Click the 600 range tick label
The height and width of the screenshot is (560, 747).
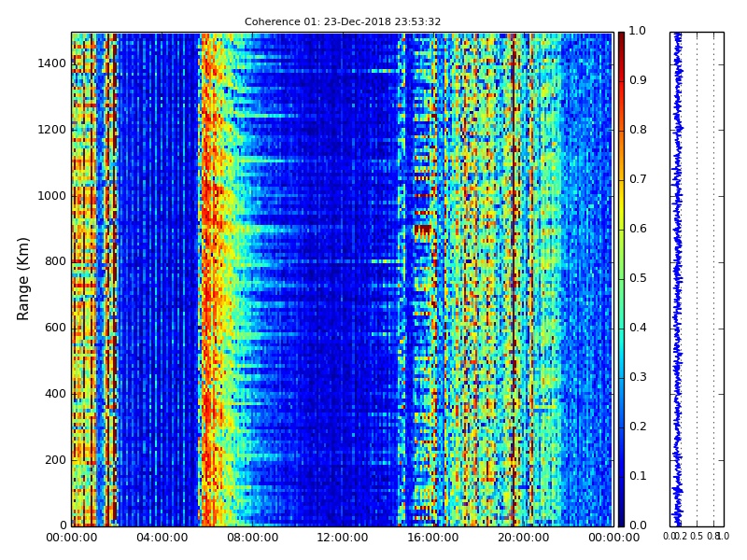[x=55, y=328]
